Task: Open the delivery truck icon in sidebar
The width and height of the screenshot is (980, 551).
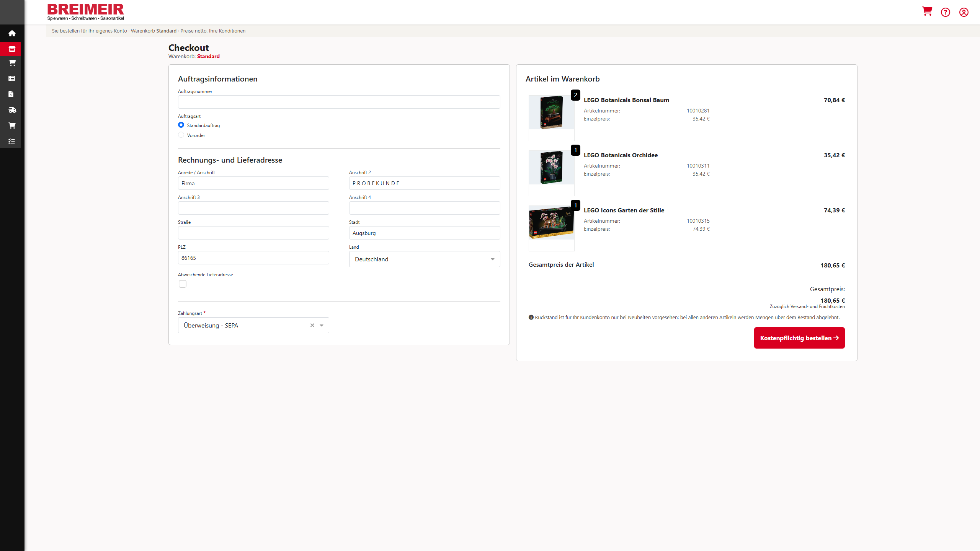Action: point(12,110)
